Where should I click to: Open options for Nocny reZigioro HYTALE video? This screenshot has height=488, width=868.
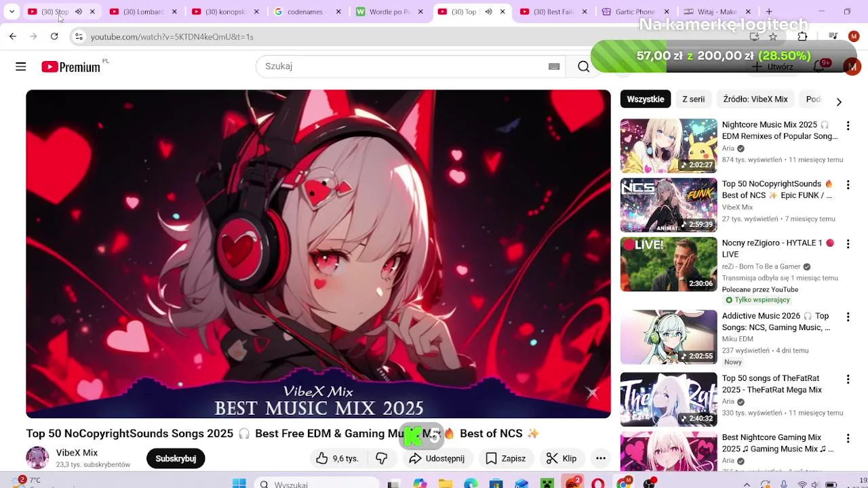(x=848, y=243)
